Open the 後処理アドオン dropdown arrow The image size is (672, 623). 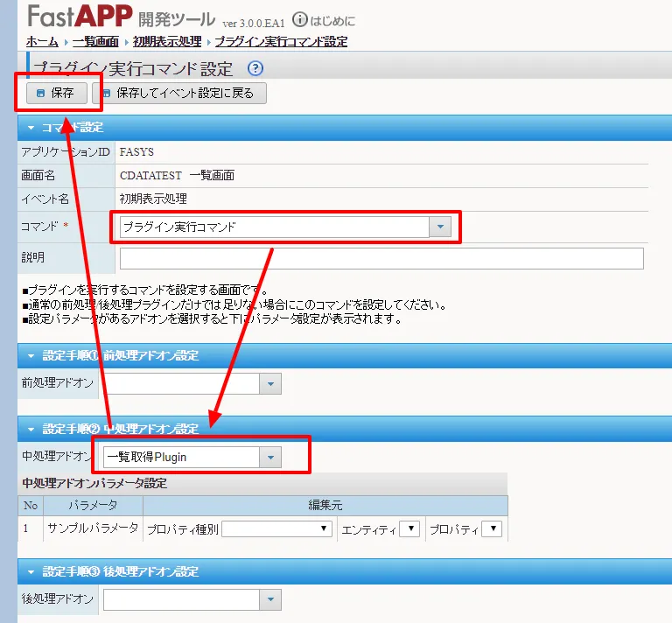270,599
